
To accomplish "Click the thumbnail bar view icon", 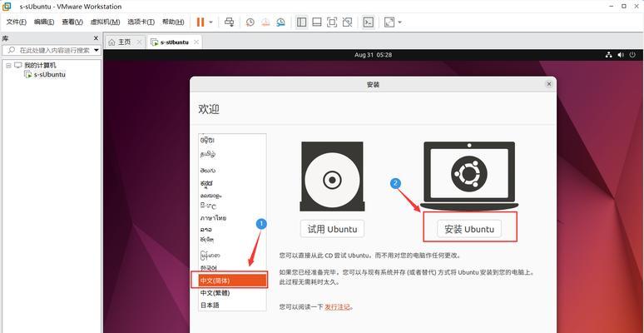I will [x=317, y=22].
